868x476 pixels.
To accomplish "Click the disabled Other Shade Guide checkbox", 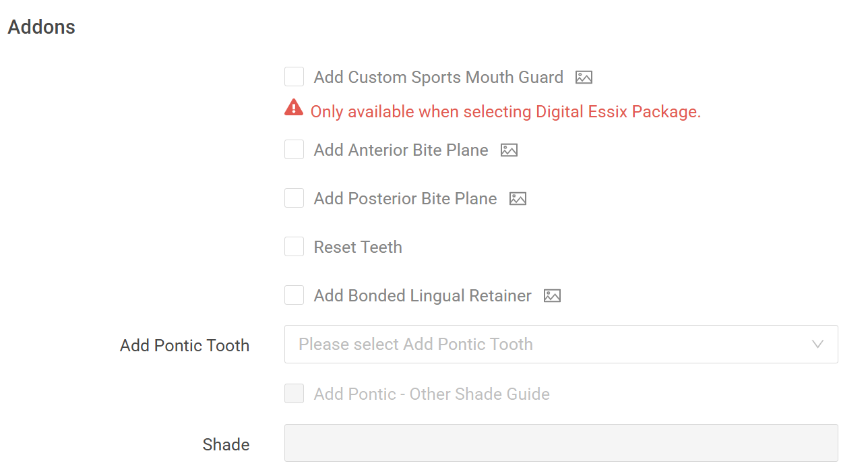I will point(294,394).
